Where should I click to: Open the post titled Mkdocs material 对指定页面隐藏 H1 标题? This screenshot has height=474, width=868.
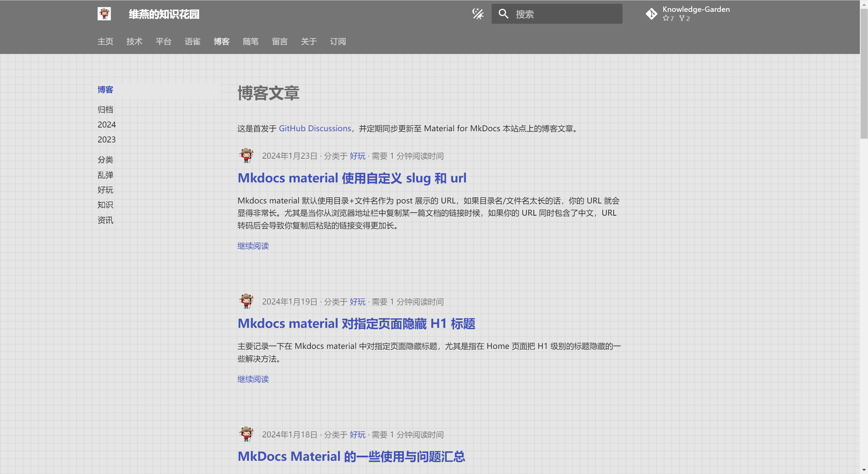coord(356,323)
